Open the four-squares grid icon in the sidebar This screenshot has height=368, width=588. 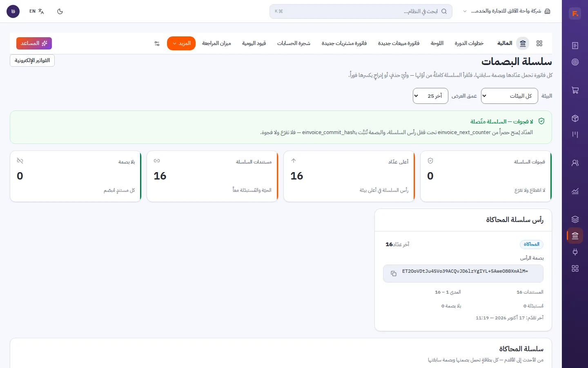[575, 269]
